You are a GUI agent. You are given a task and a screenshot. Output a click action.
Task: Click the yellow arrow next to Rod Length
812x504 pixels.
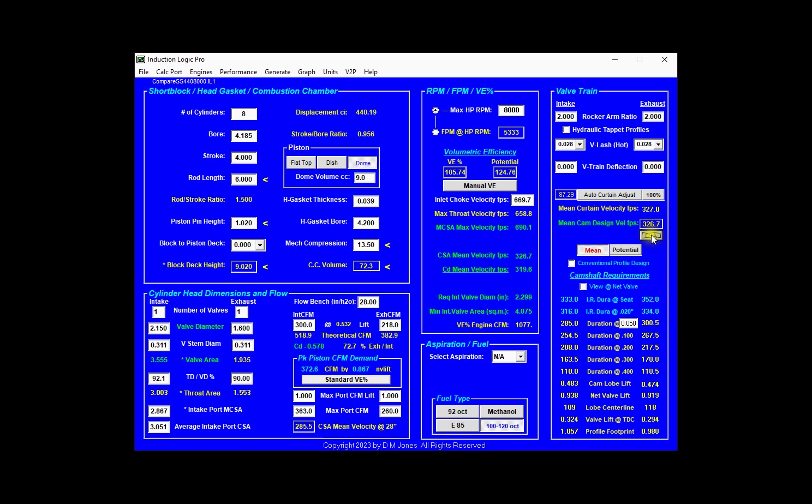pyautogui.click(x=265, y=179)
